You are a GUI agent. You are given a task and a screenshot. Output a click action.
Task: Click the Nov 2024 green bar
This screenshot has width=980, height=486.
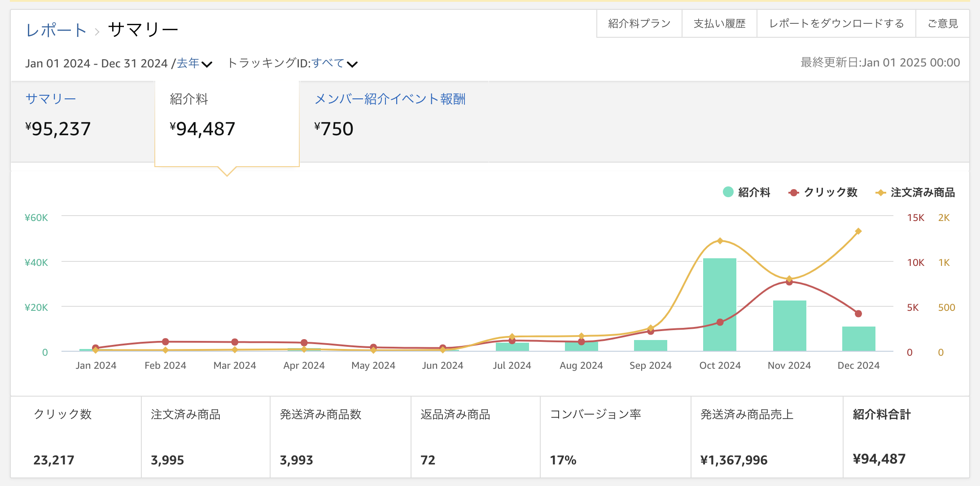790,326
